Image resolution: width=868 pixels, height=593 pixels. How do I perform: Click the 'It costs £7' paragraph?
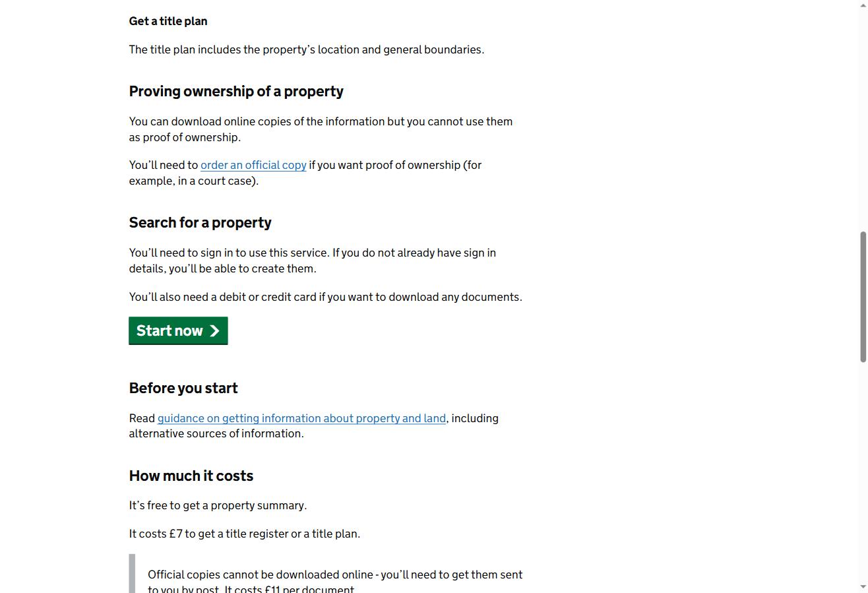click(x=245, y=534)
